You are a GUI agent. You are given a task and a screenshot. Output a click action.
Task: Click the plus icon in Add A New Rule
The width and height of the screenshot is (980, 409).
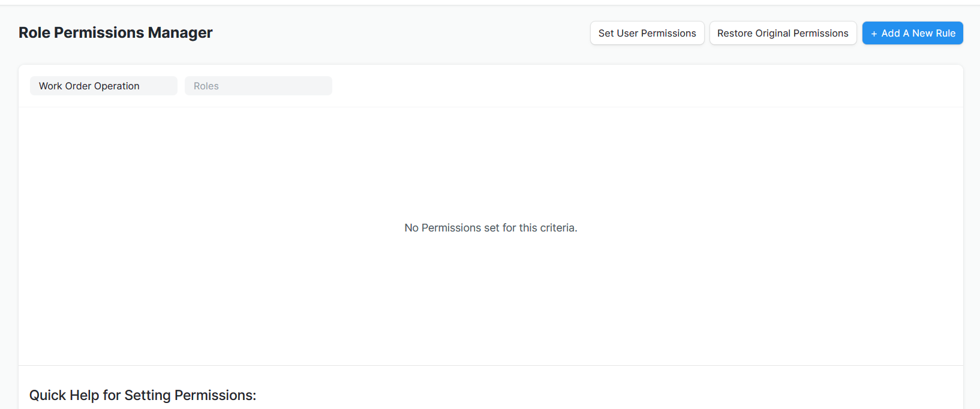(x=874, y=33)
